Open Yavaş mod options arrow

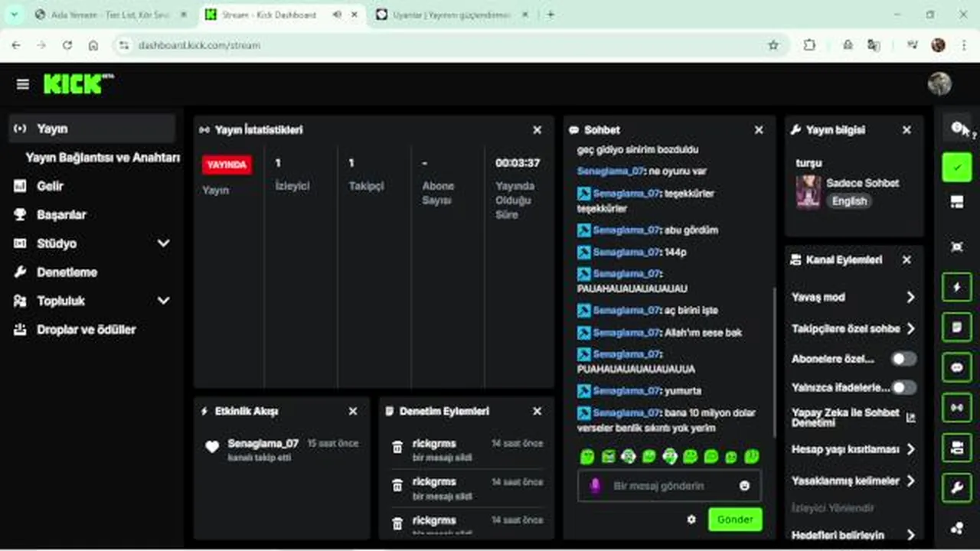[x=910, y=297]
